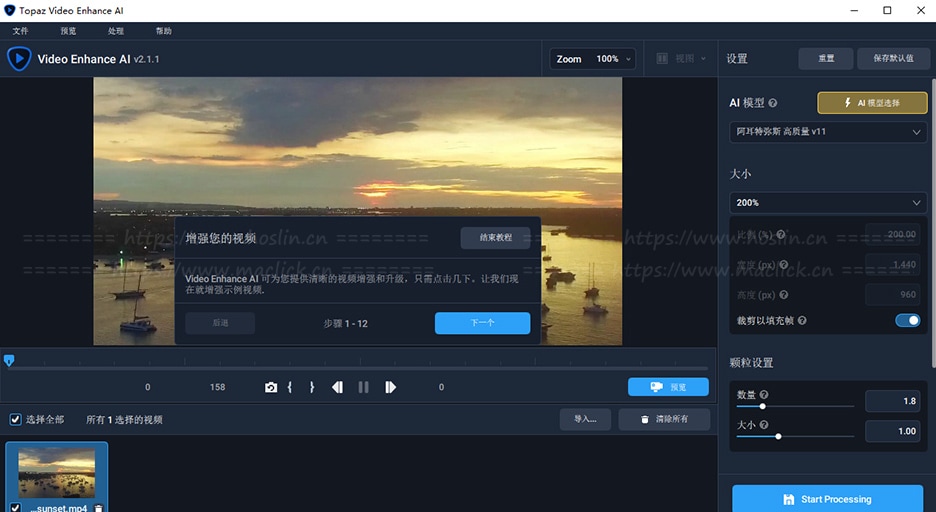Click the 比例 value field 200.00

893,235
